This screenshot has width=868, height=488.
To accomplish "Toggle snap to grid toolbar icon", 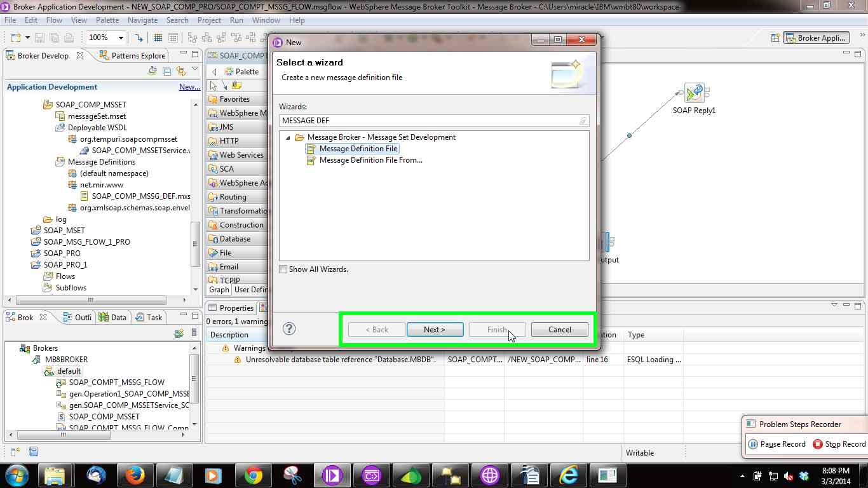I will (x=173, y=37).
